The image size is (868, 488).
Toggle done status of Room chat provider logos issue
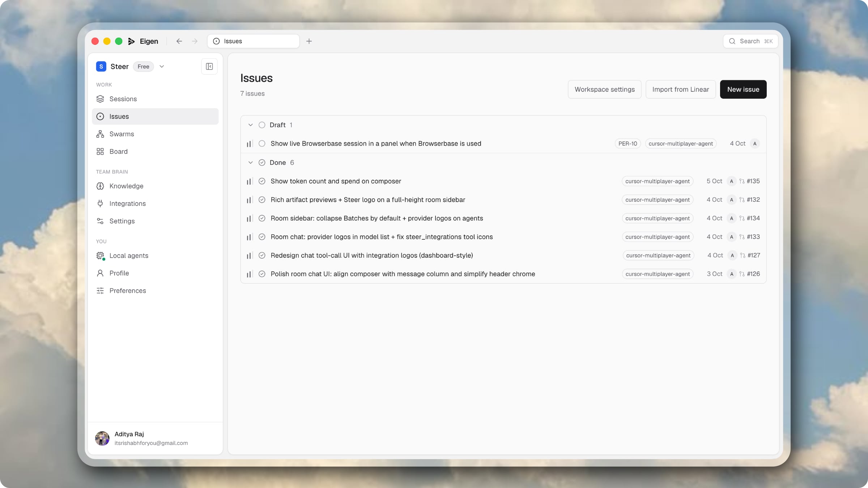(x=262, y=237)
